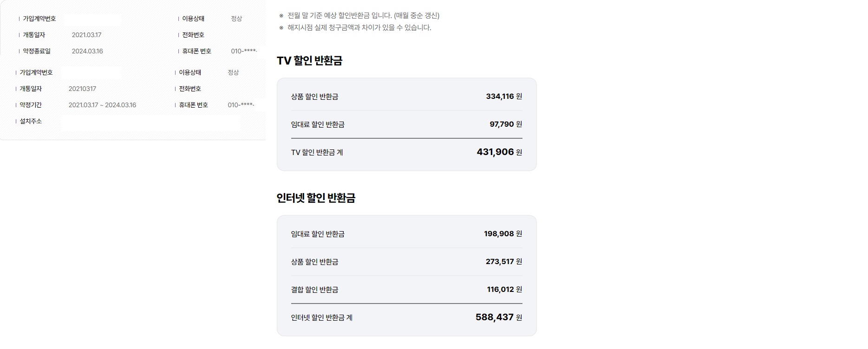Viewport: 868px width, 349px height.
Task: Click the 인터넷 할인 반환금 계 label
Action: (321, 317)
